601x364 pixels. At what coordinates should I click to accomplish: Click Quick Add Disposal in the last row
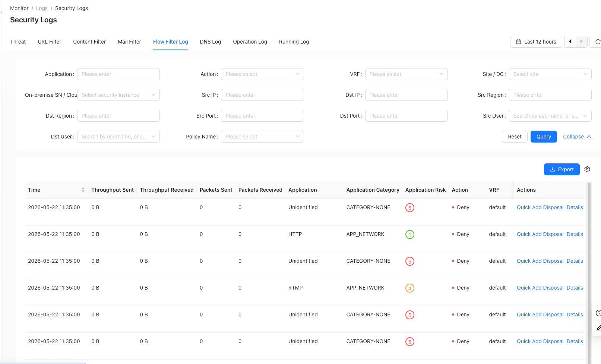pyautogui.click(x=540, y=341)
